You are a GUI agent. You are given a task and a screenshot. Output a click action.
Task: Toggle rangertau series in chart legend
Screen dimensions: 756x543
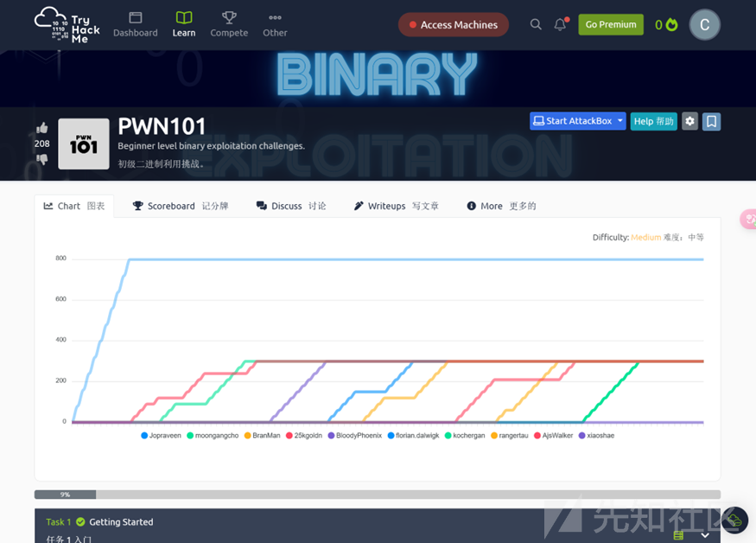[510, 436]
